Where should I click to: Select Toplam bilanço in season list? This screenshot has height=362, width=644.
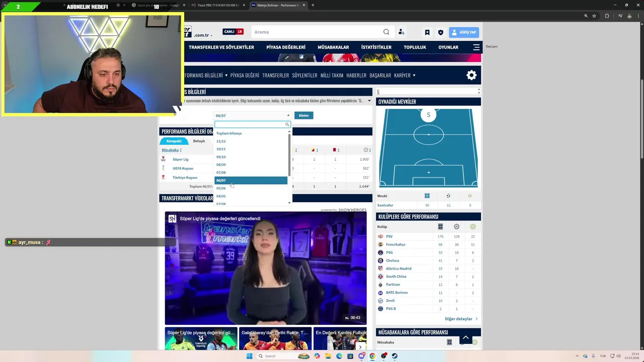click(x=229, y=133)
